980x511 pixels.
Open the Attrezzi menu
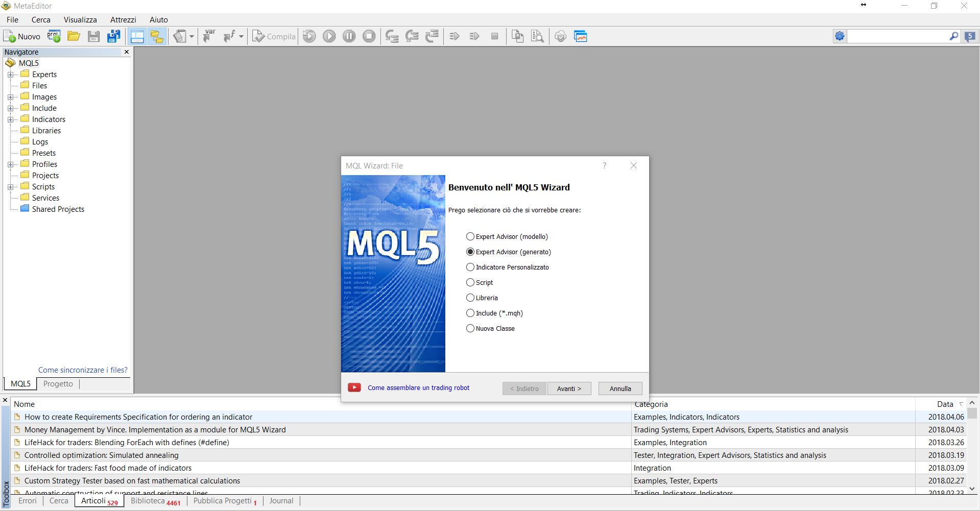pos(123,19)
